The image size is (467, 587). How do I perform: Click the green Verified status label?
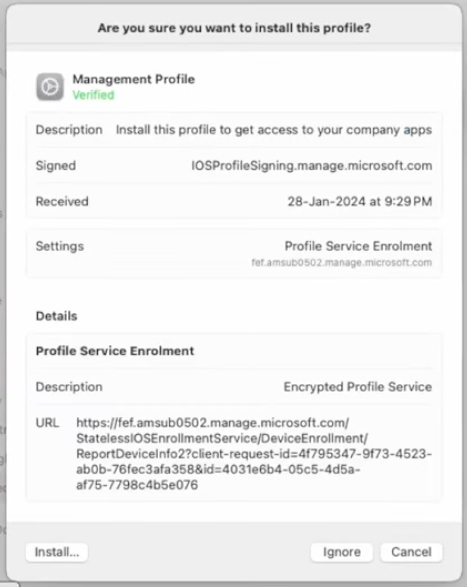coord(93,95)
